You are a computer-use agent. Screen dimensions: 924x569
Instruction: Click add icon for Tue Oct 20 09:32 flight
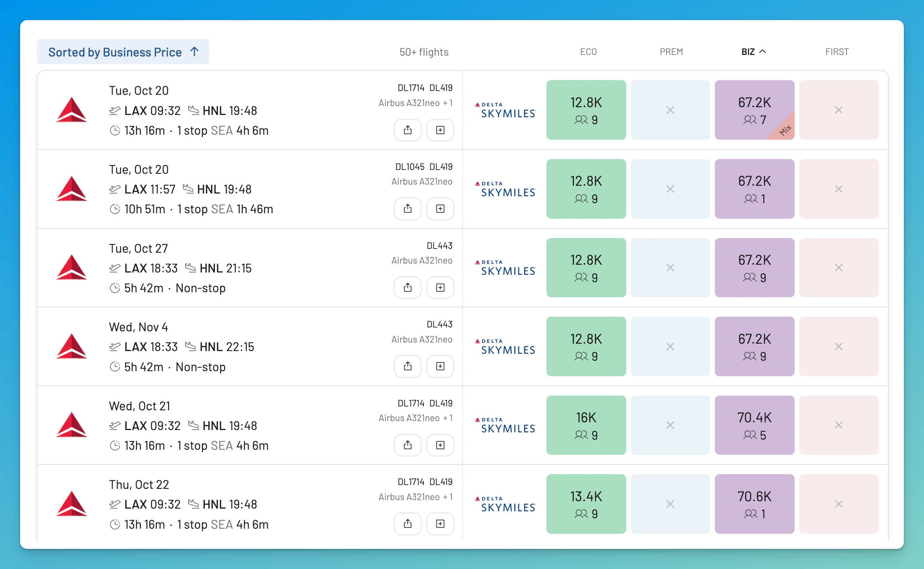click(x=440, y=130)
